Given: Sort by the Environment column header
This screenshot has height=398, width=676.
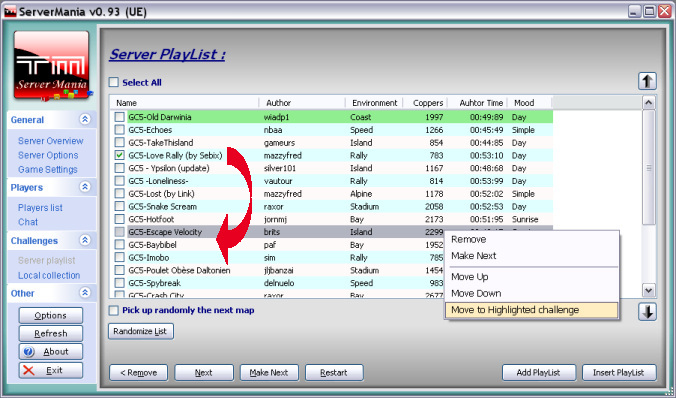Looking at the screenshot, I should [x=374, y=103].
